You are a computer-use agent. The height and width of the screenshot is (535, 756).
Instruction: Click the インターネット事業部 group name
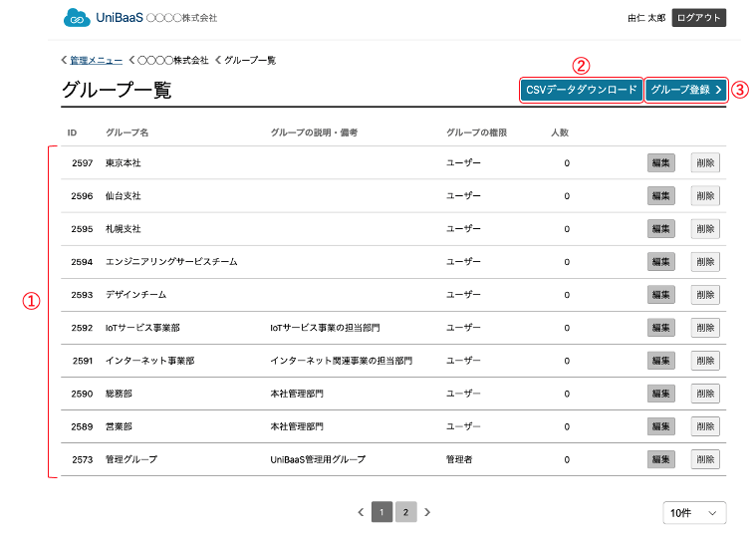[150, 361]
